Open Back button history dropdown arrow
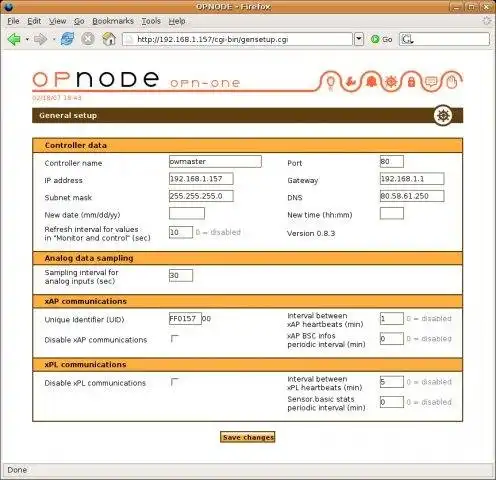Screen dimensions: 496x480 [x=27, y=39]
